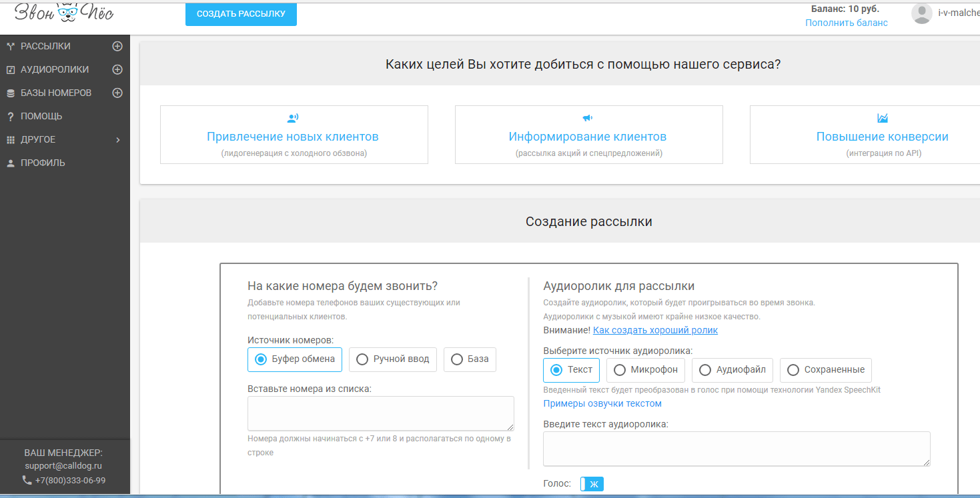Viewport: 980px width, 498px height.
Task: Click the Звон Пёс logo
Action: click(64, 13)
